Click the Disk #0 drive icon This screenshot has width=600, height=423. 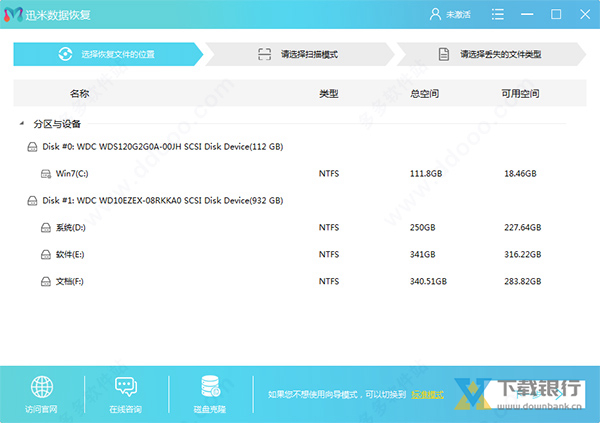32,147
